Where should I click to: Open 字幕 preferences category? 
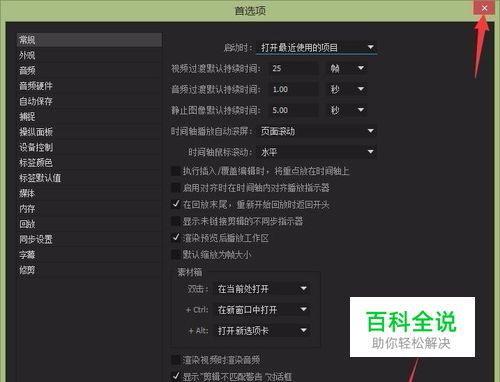[x=89, y=254]
